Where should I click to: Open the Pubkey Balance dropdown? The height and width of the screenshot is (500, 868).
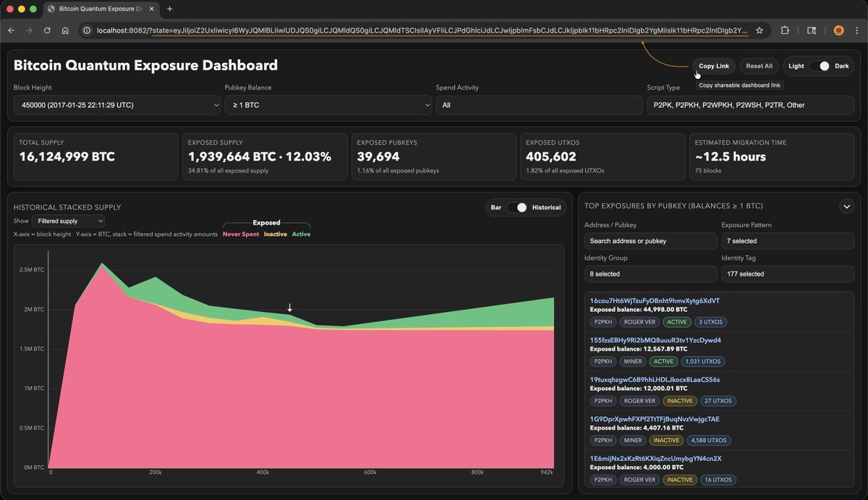328,105
